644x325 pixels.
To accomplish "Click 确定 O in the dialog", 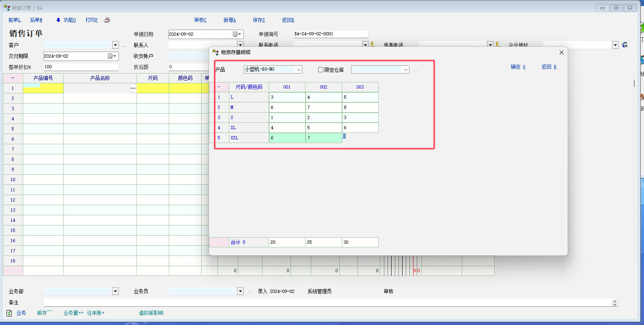I will (518, 67).
